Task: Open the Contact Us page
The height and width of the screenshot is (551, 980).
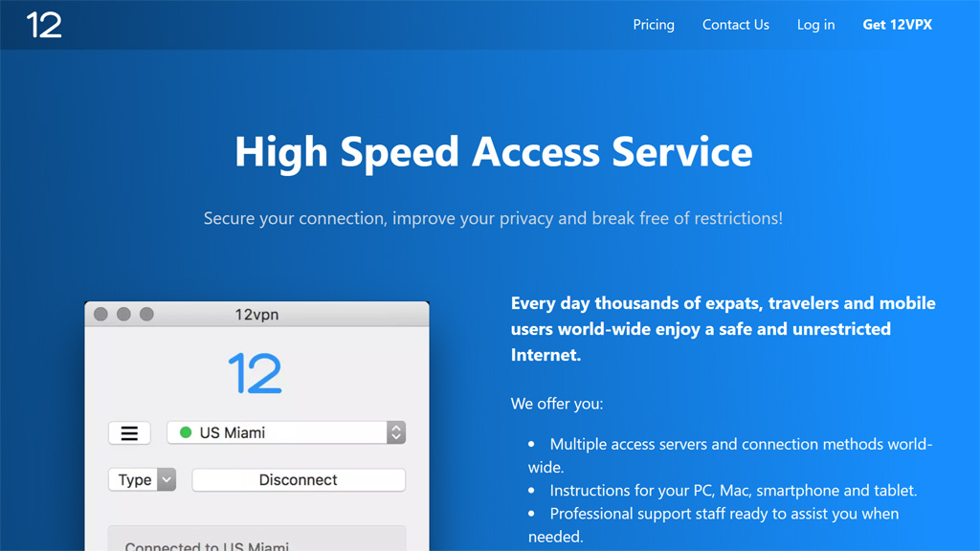Action: [736, 24]
